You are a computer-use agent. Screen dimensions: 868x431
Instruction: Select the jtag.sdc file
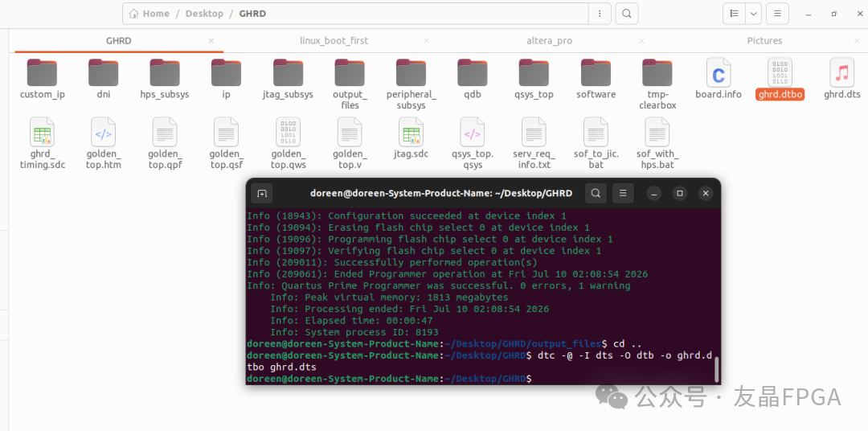click(411, 138)
